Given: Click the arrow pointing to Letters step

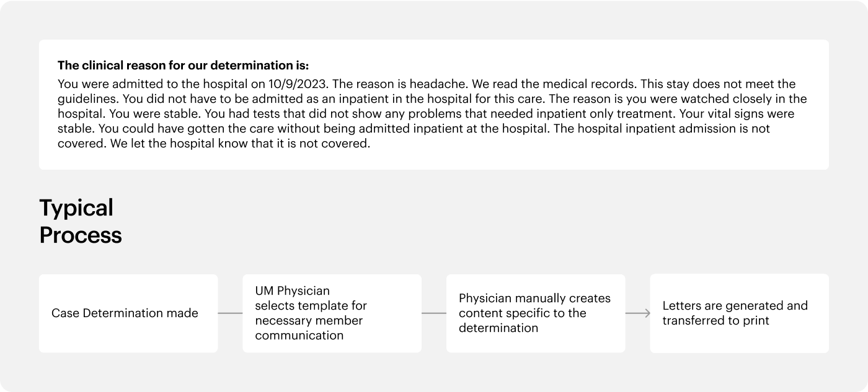Looking at the screenshot, I should pos(638,313).
